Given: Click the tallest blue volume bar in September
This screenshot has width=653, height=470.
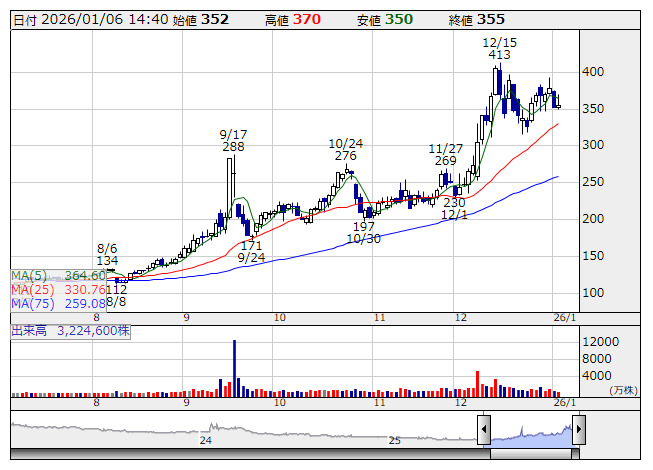Looking at the screenshot, I should click(x=234, y=367).
